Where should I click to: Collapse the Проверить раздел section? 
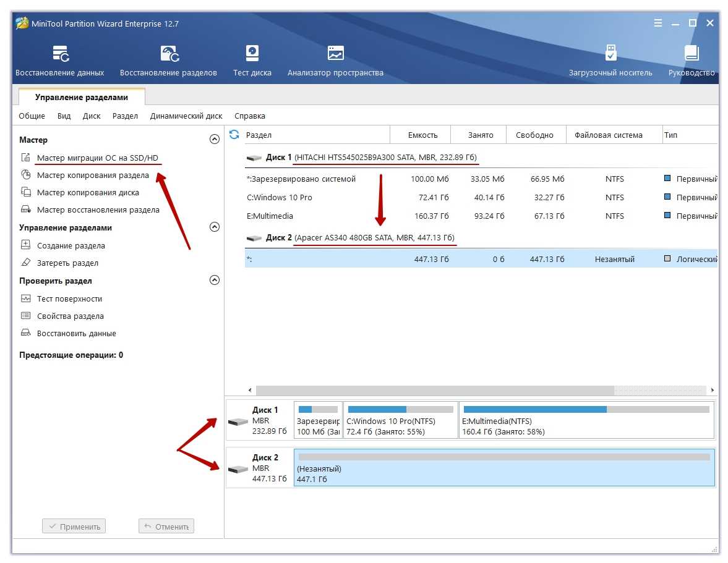pyautogui.click(x=215, y=280)
